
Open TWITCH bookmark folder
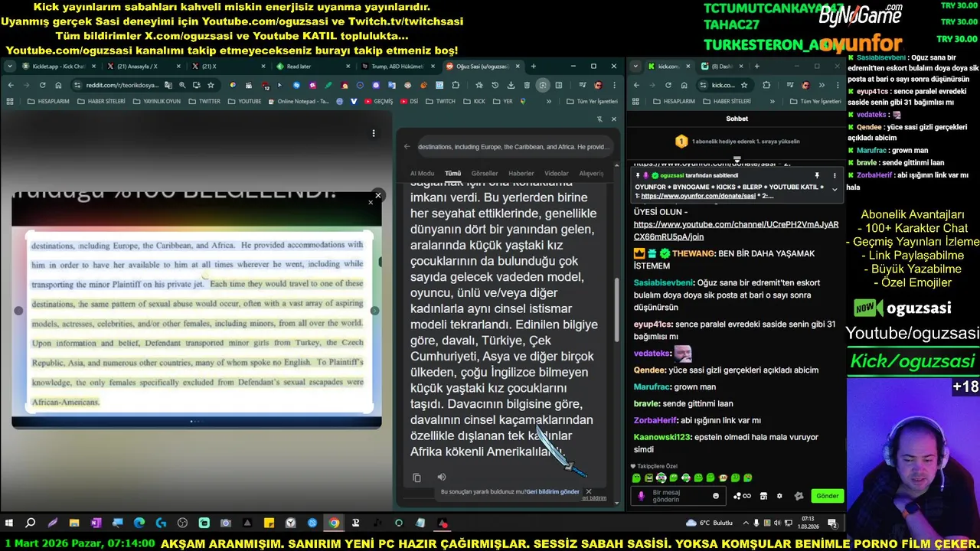(x=440, y=101)
